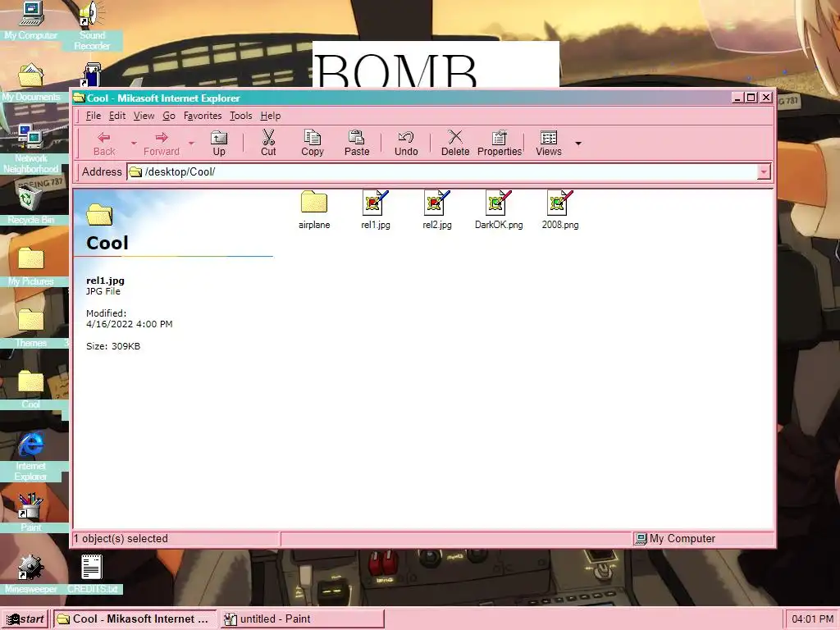Click the Delete toolbar icon
The height and width of the screenshot is (630, 840).
tap(455, 143)
